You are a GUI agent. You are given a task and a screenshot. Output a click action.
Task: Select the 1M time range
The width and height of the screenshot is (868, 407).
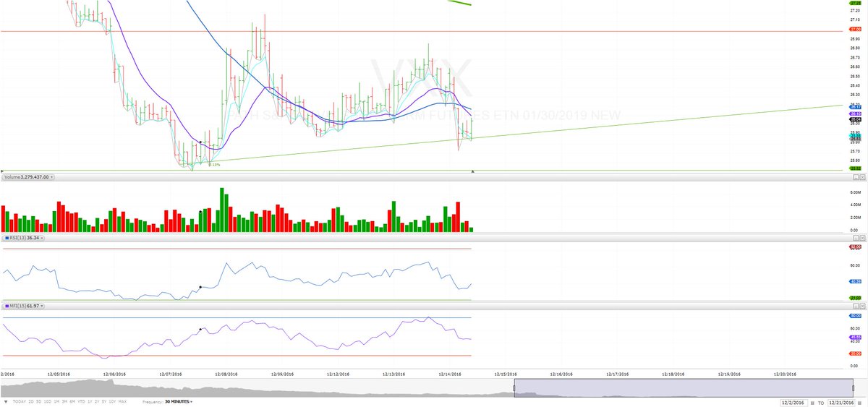point(56,401)
